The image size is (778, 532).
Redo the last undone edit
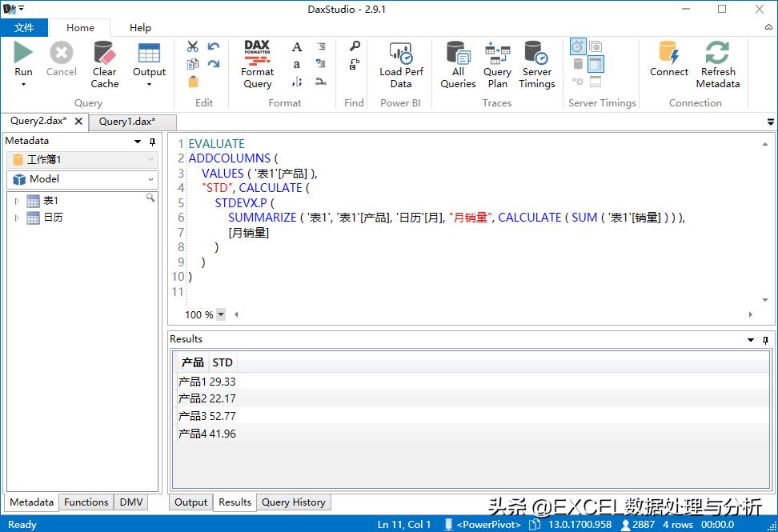coord(214,64)
